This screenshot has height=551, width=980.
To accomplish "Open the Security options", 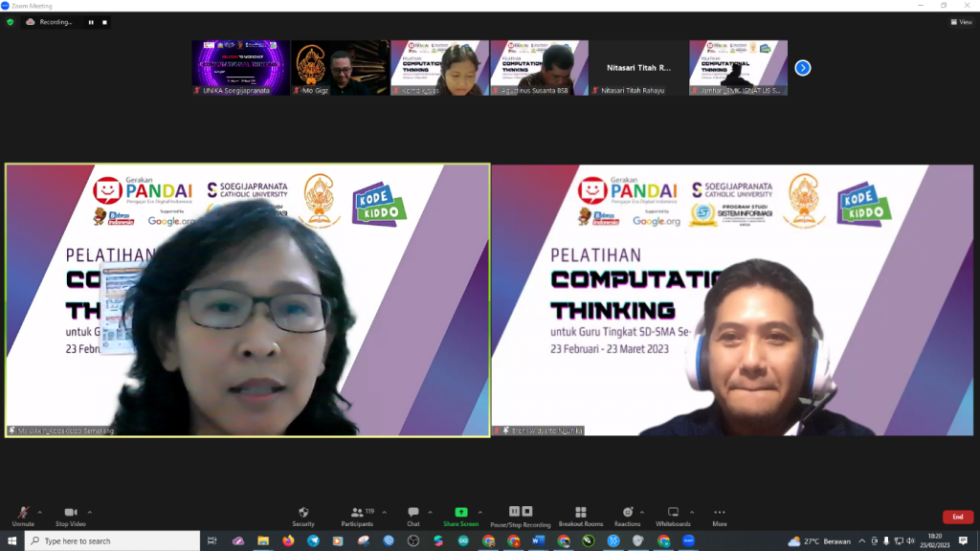I will 303,514.
